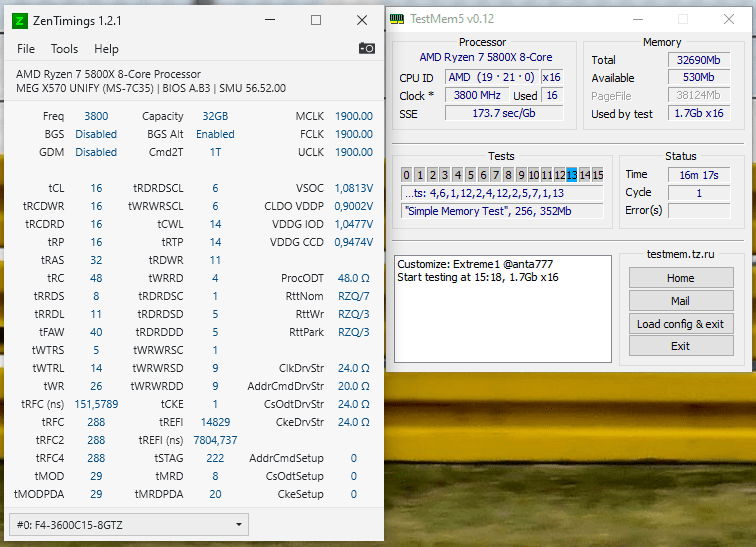Select test box 15 in Tests row
This screenshot has height=547, width=756.
click(598, 174)
